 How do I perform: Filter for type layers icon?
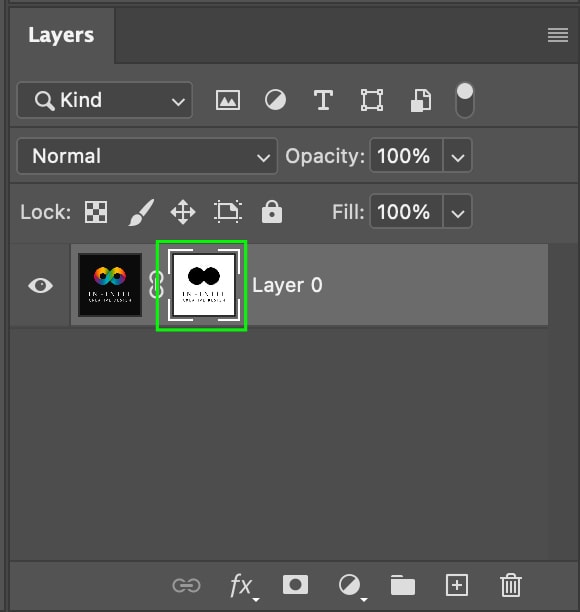[324, 100]
